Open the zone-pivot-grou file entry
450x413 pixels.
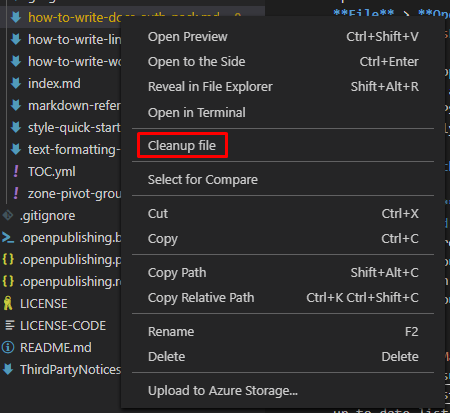click(74, 193)
